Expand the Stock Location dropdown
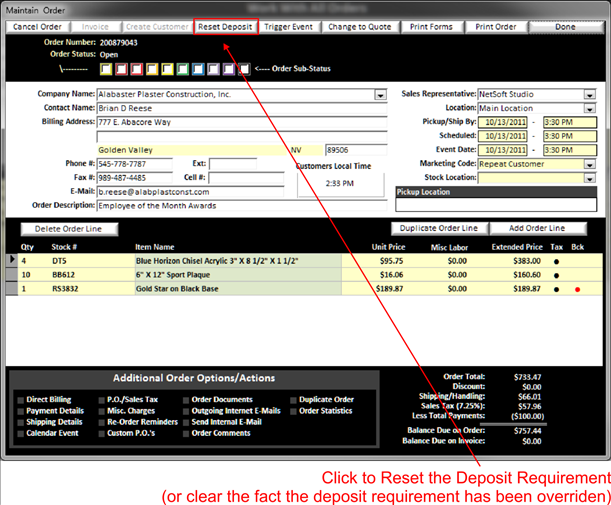Screen dimensions: 611x505 point(590,178)
